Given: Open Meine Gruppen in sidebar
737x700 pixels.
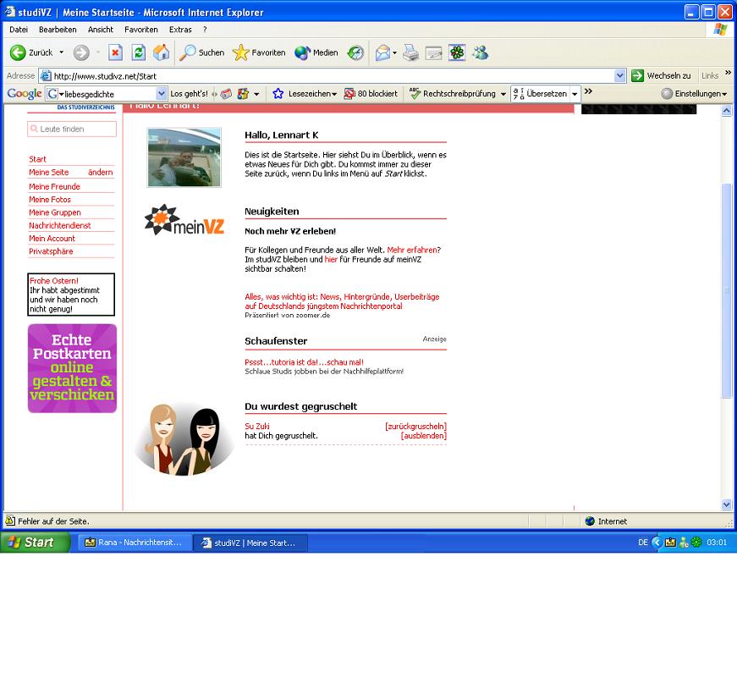Looking at the screenshot, I should (x=54, y=212).
